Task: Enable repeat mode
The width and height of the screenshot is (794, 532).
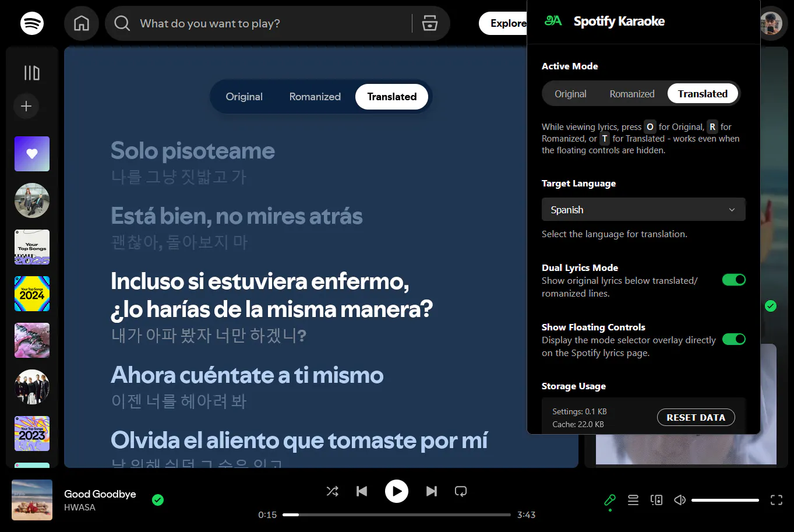Action: pos(461,491)
